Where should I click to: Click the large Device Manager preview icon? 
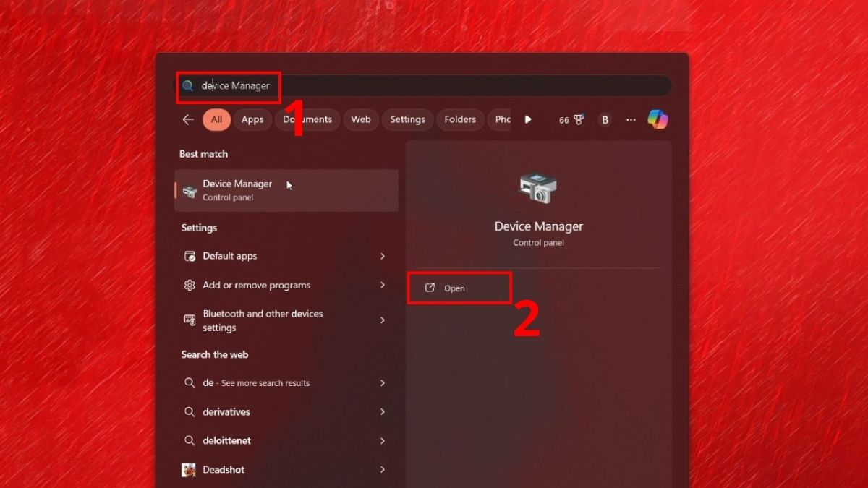(x=538, y=189)
